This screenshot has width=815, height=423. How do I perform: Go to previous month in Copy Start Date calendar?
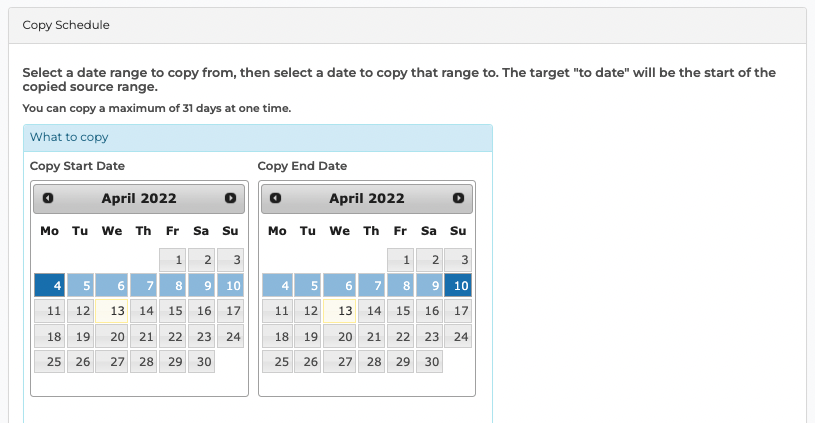point(48,198)
